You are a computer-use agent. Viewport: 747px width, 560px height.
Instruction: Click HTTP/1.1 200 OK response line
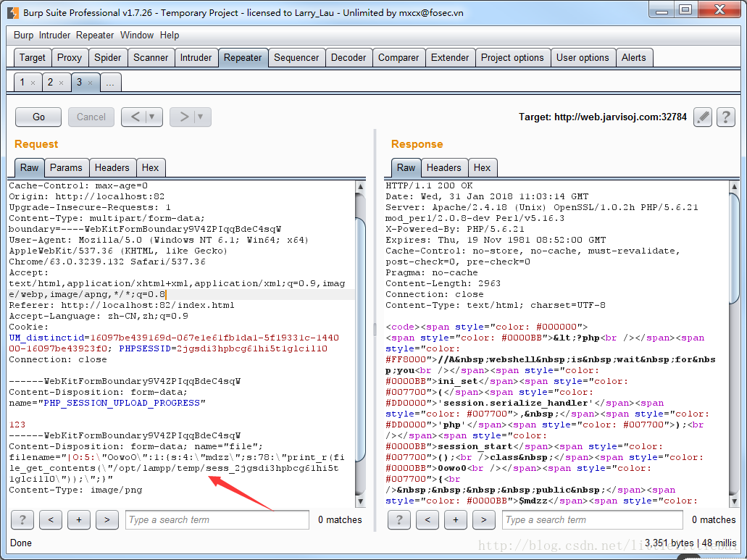click(x=429, y=185)
